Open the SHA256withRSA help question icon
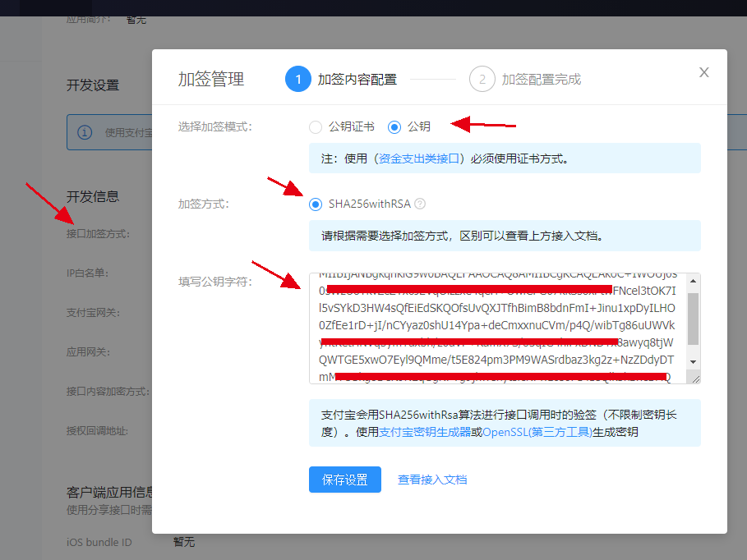 pos(420,204)
